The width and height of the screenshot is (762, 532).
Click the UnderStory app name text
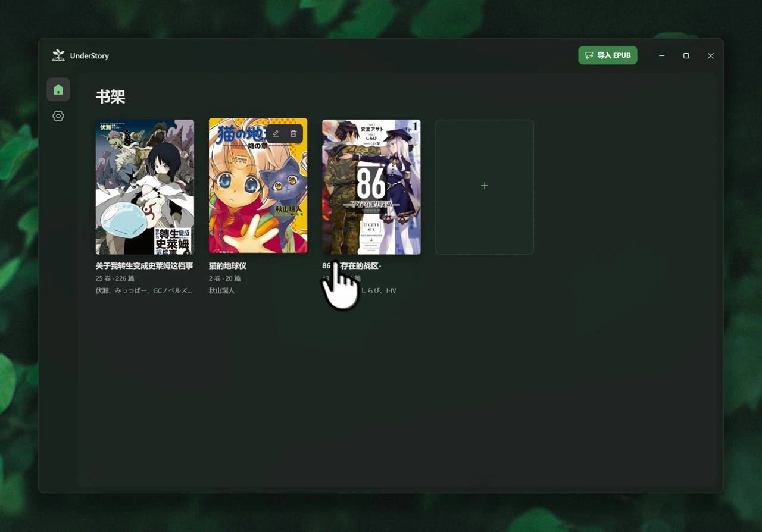click(x=89, y=56)
